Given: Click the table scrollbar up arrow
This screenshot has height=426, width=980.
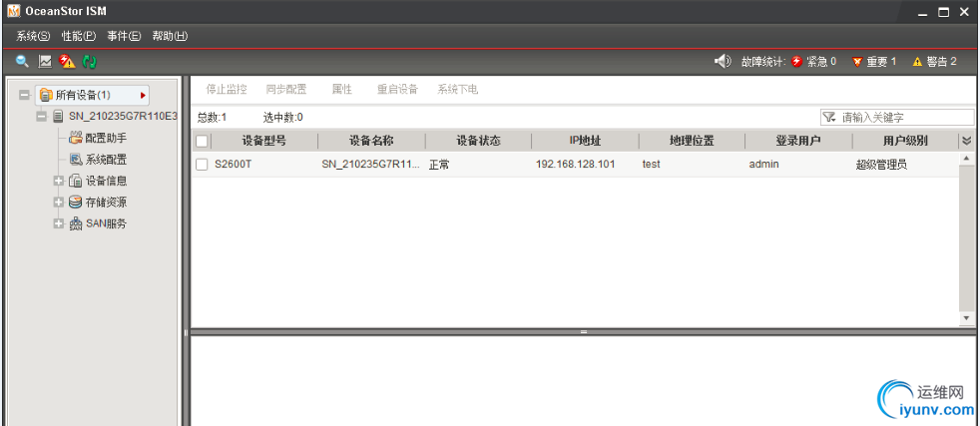Looking at the screenshot, I should point(966,160).
